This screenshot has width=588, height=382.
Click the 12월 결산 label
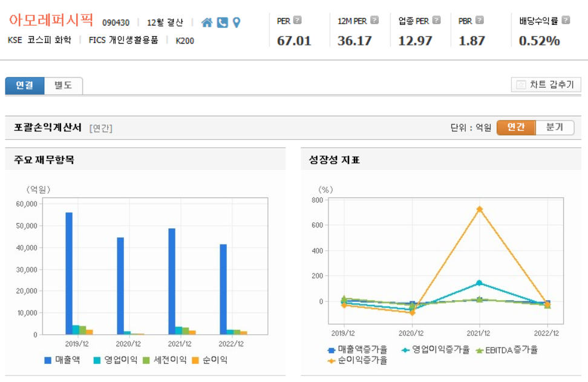pyautogui.click(x=165, y=23)
